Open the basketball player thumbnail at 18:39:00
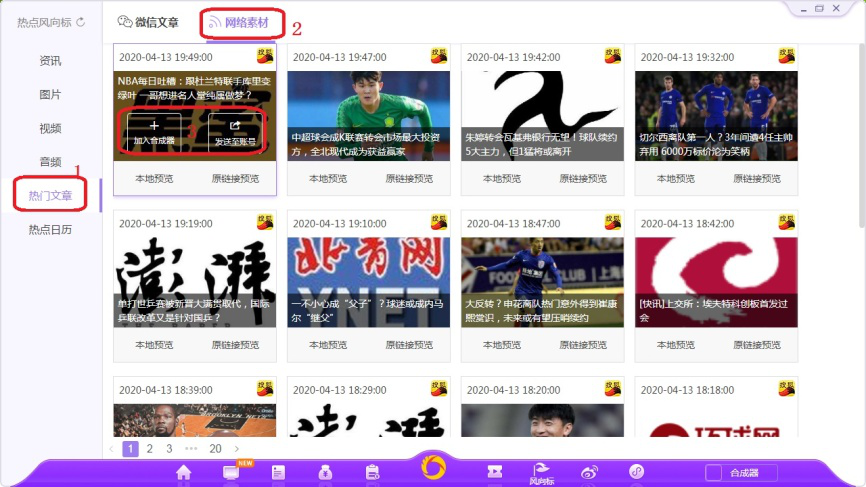Viewport: 866px width, 487px height. 194,420
